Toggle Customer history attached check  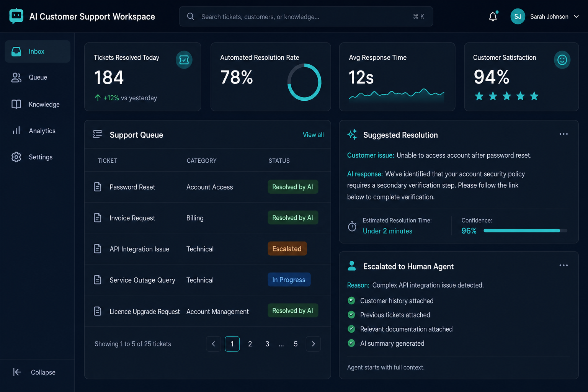click(351, 301)
